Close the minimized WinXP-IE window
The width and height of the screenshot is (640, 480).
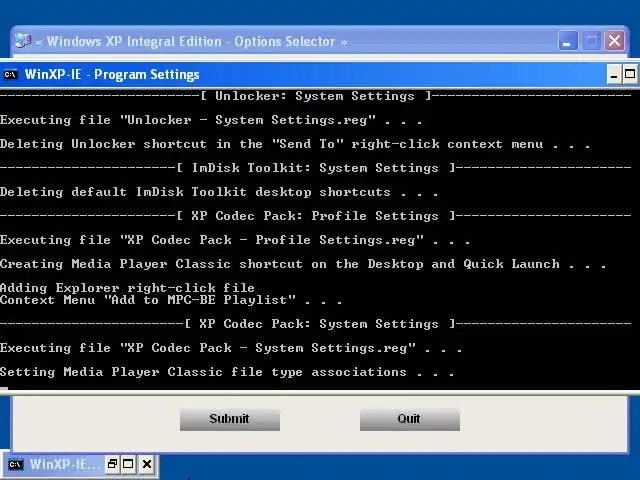click(147, 464)
